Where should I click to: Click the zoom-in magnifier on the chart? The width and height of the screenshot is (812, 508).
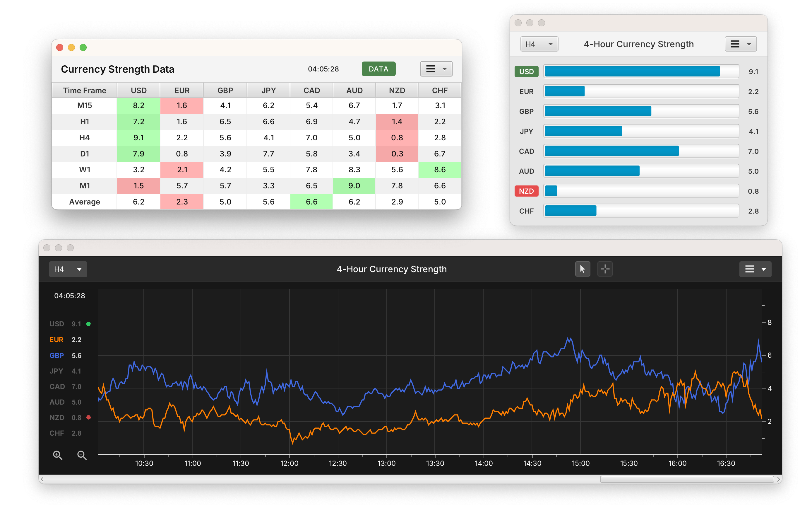coord(57,455)
